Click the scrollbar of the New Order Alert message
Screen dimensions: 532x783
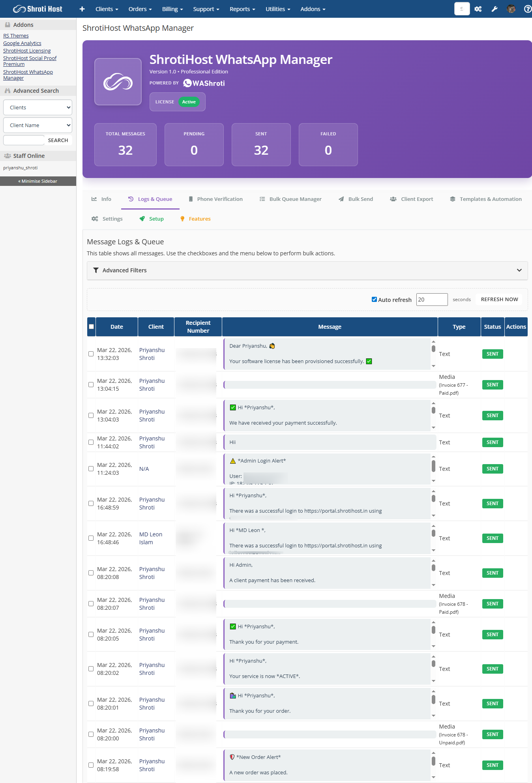[x=433, y=765]
